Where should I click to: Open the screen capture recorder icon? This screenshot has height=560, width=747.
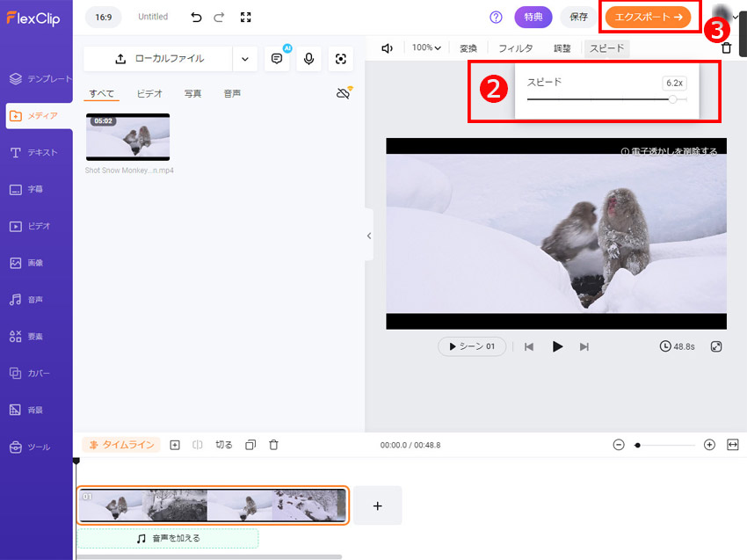(340, 59)
